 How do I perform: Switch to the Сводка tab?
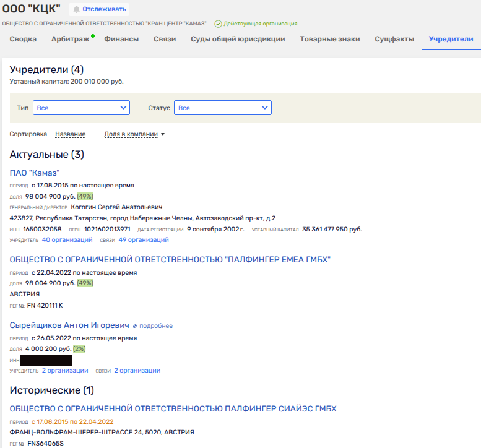23,39
